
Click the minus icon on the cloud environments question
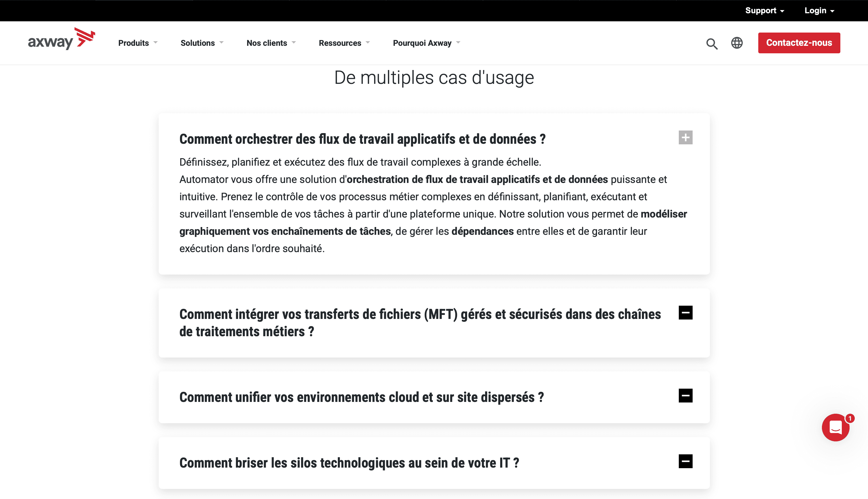pyautogui.click(x=685, y=396)
